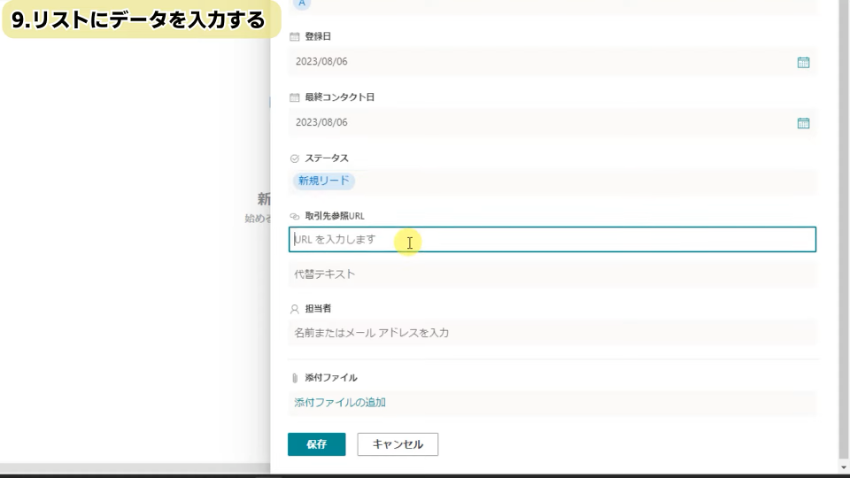This screenshot has height=478, width=850.
Task: Focus the "URL を入力します" text box
Action: [x=552, y=240]
